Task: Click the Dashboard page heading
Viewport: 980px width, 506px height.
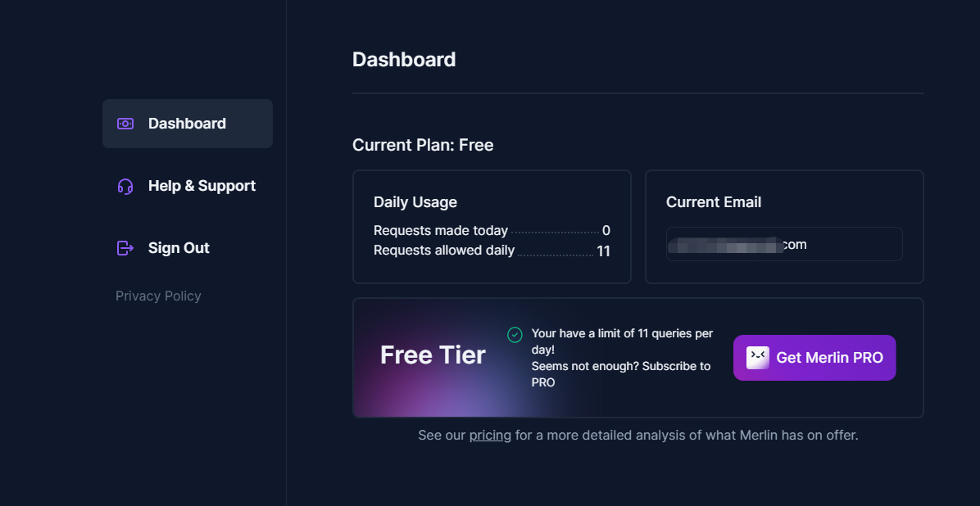Action: click(x=404, y=60)
